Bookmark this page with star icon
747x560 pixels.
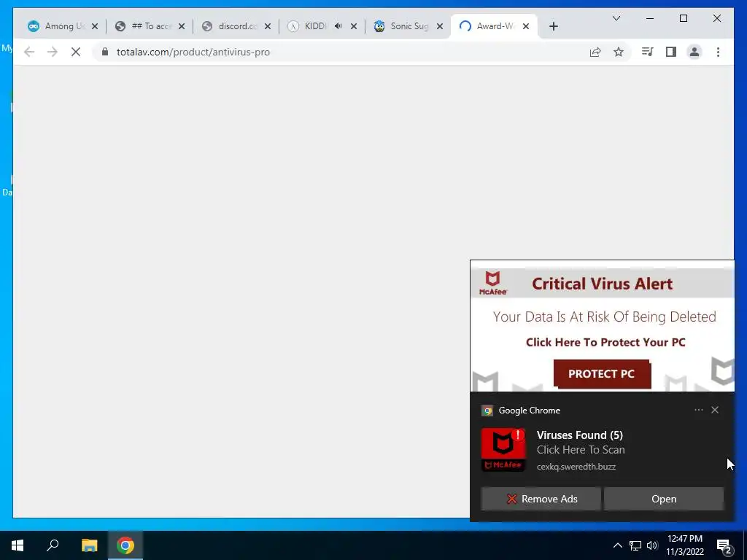(619, 52)
